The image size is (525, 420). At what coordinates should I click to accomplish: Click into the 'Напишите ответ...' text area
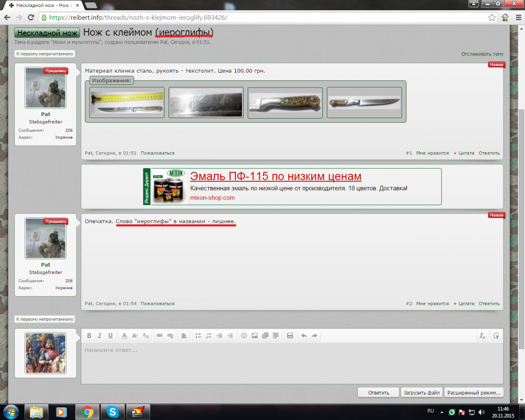(292, 364)
